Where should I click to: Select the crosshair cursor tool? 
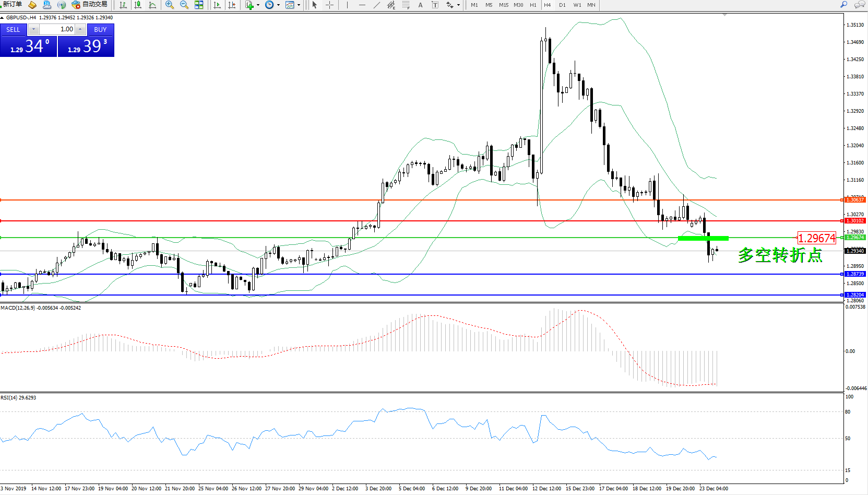[x=329, y=5]
